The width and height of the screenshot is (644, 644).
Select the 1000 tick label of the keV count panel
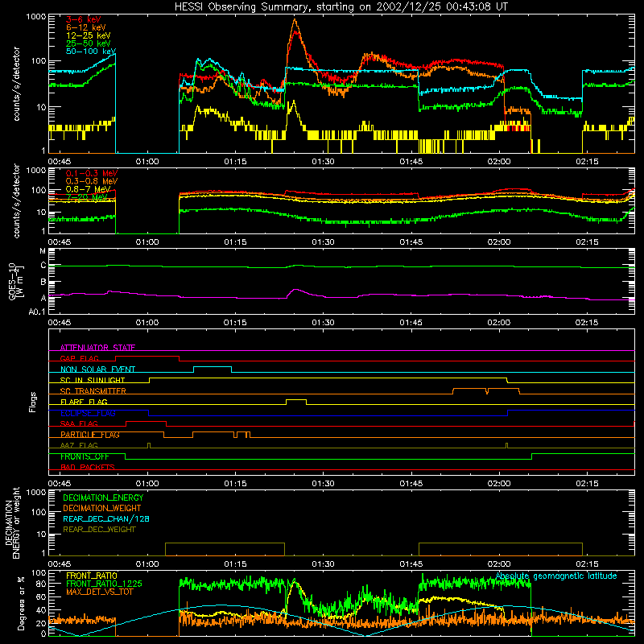(x=36, y=17)
